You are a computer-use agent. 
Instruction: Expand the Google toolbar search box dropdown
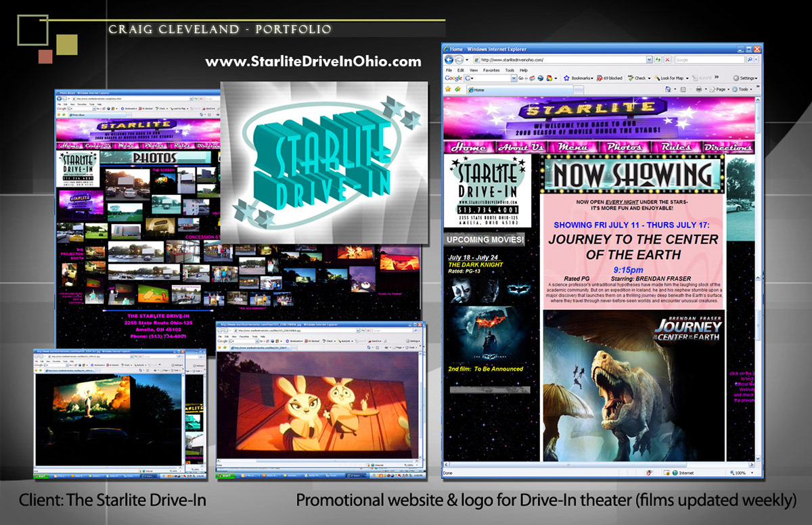(514, 78)
